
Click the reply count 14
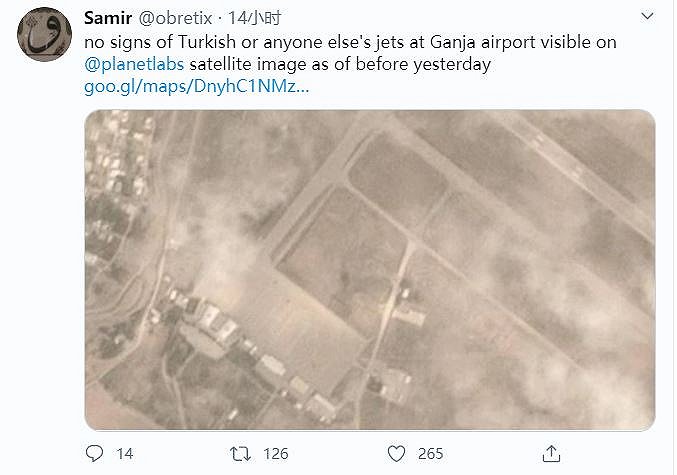125,454
